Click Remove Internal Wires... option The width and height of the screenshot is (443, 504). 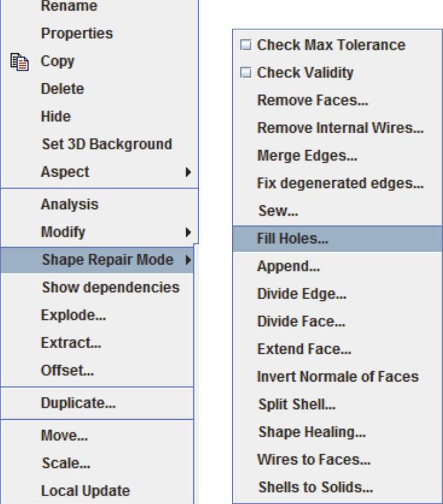[340, 128]
